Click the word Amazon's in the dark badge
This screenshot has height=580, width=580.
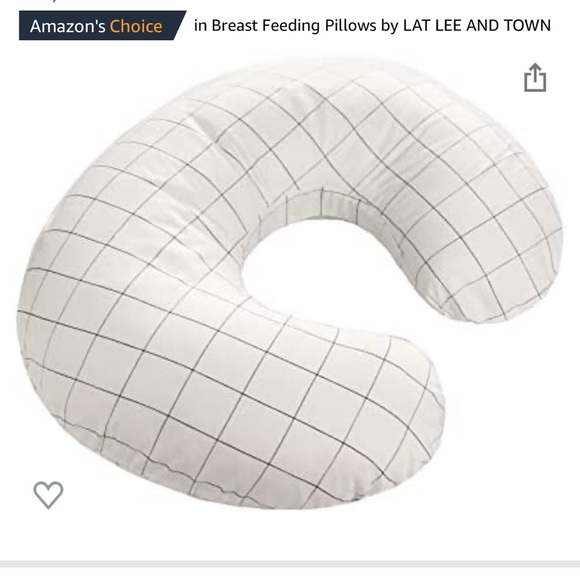[x=68, y=26]
